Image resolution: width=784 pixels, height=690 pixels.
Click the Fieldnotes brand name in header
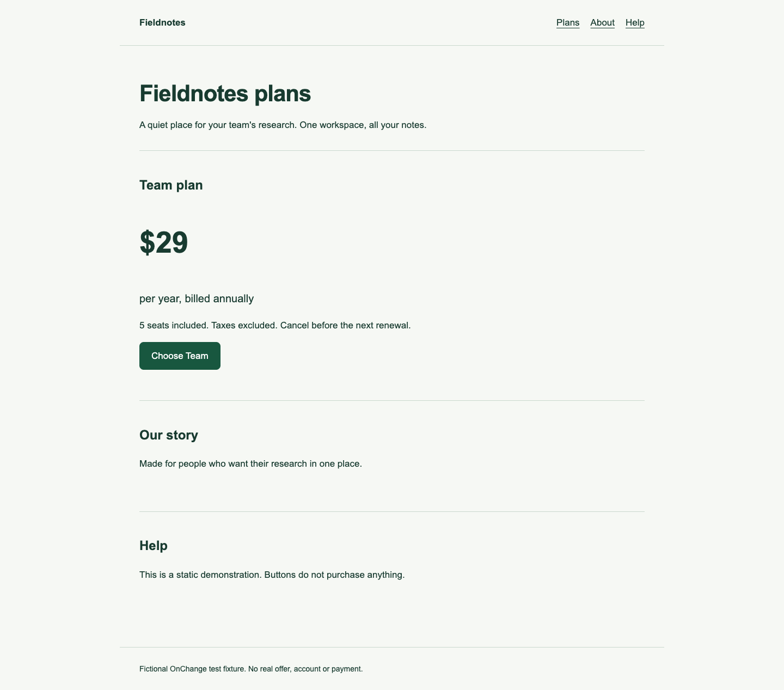(x=162, y=22)
